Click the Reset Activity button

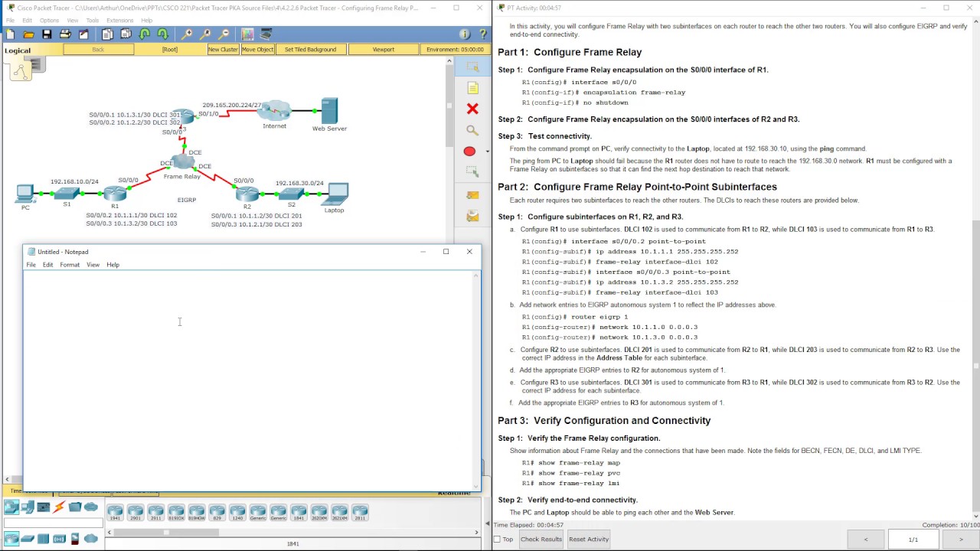pyautogui.click(x=588, y=539)
